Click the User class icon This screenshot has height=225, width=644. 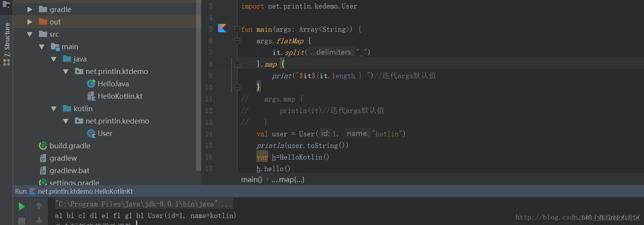point(91,133)
